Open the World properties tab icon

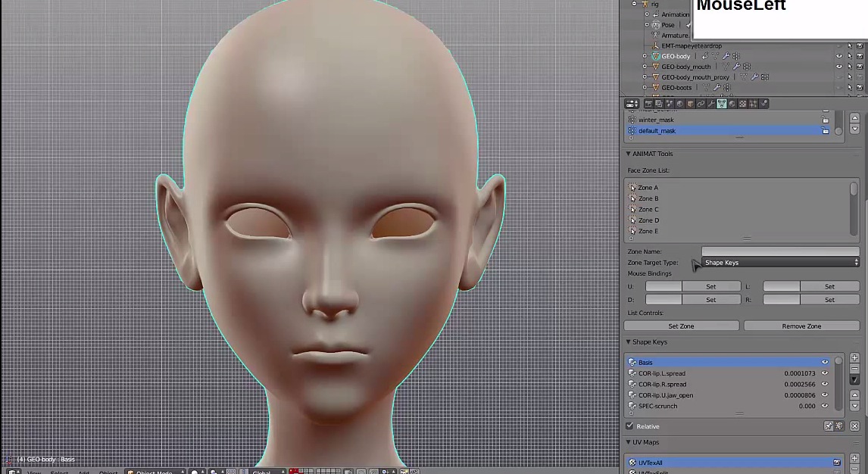(679, 104)
